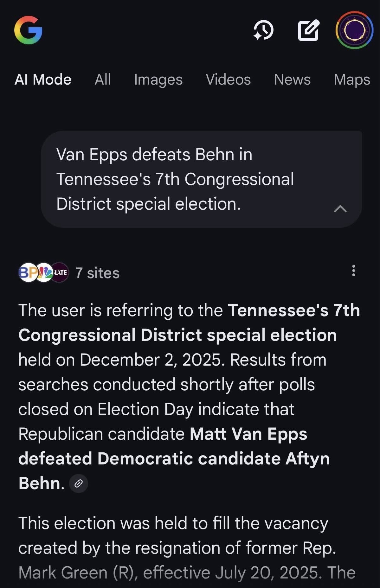Image resolution: width=380 pixels, height=588 pixels.
Task: Open the 7 sites sources list
Action: click(x=97, y=273)
